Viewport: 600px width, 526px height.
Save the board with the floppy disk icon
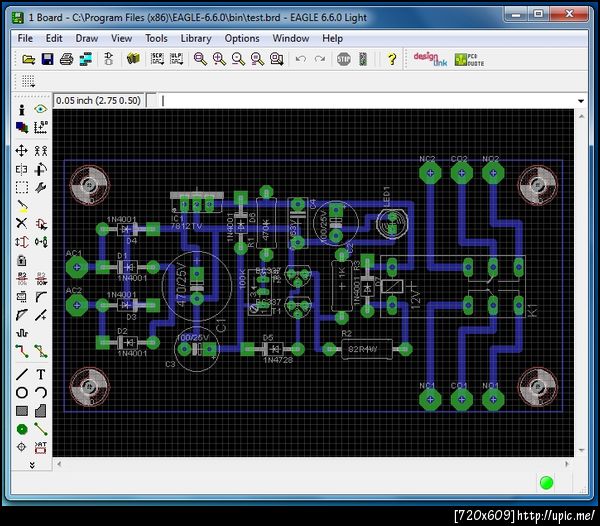point(47,59)
